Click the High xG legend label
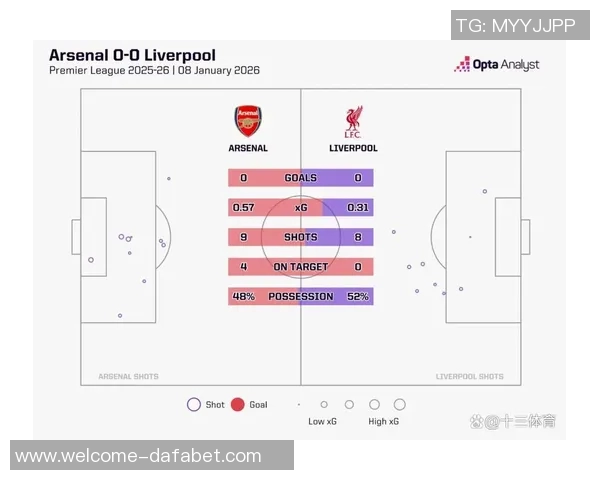This screenshot has width=600, height=480. (384, 422)
